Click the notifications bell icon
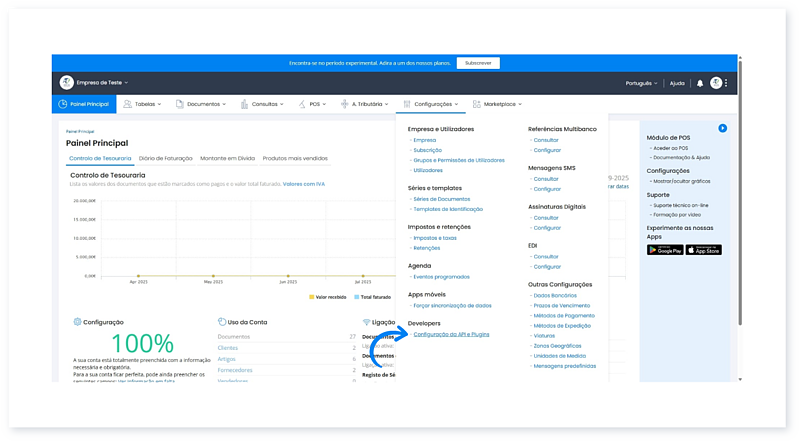The image size is (800, 442). (x=700, y=83)
